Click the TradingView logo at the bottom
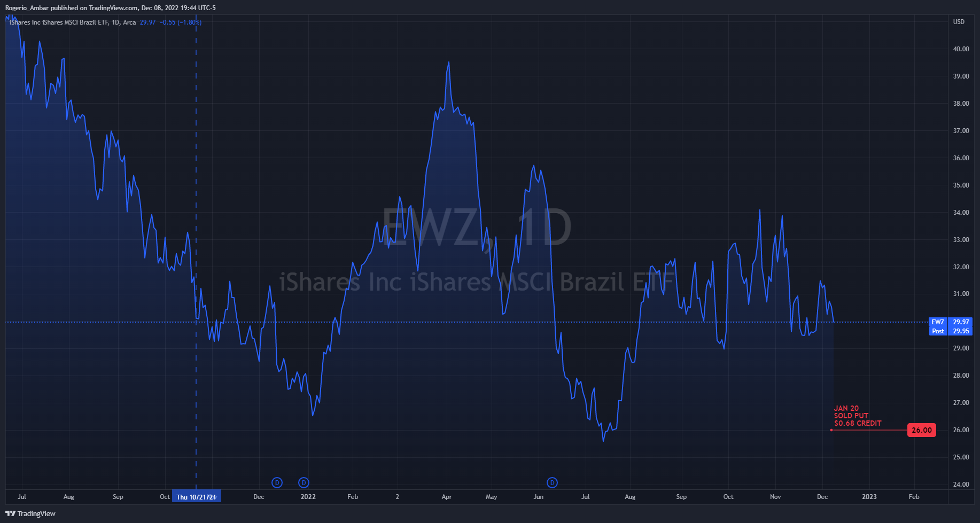980x523 pixels. pos(31,513)
